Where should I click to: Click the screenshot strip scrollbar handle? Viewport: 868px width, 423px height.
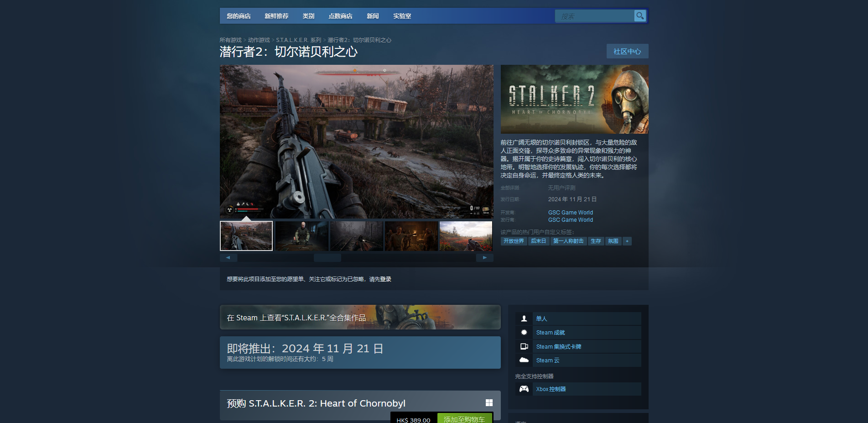327,258
